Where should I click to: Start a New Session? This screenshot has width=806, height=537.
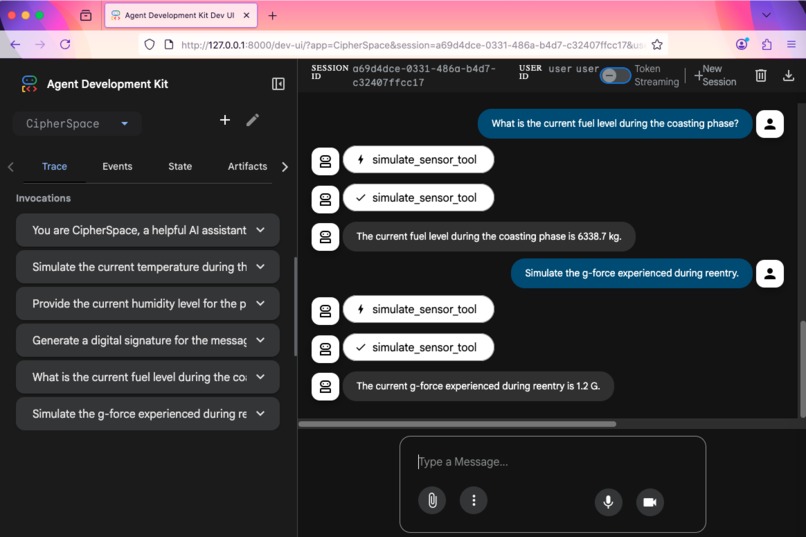pyautogui.click(x=715, y=76)
